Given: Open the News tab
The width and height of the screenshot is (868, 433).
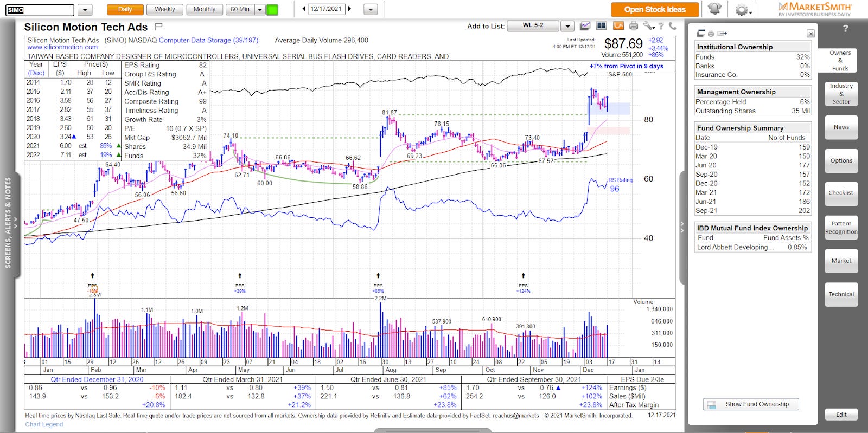Looking at the screenshot, I should [841, 127].
